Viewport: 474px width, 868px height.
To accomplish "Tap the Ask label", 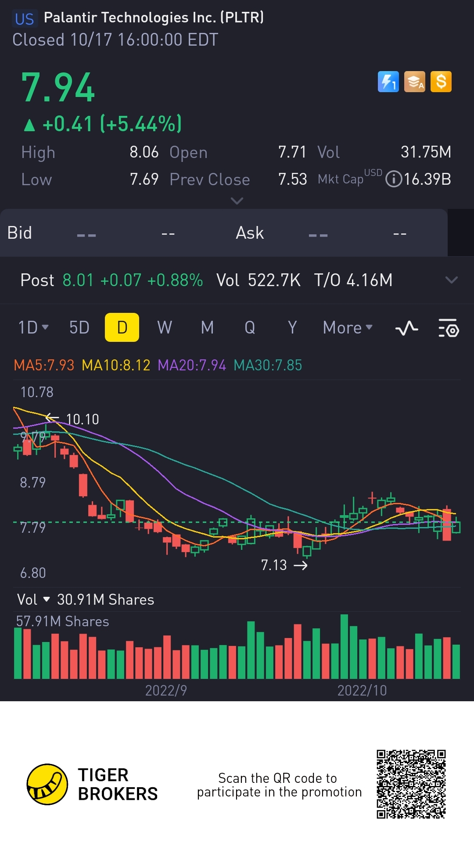I will coord(250,233).
